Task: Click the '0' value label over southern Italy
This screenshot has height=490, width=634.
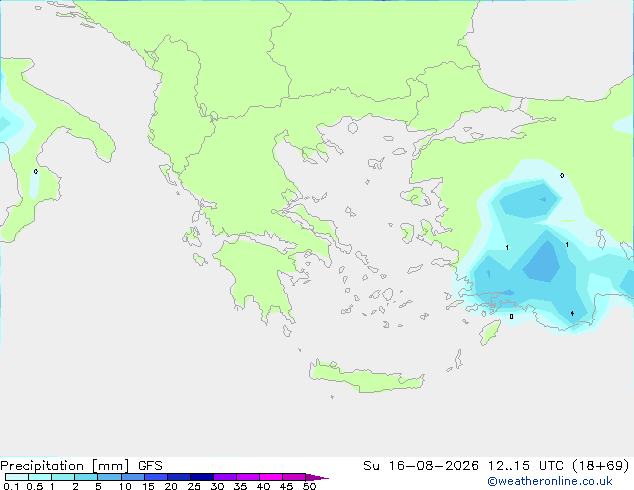Action: tap(36, 172)
